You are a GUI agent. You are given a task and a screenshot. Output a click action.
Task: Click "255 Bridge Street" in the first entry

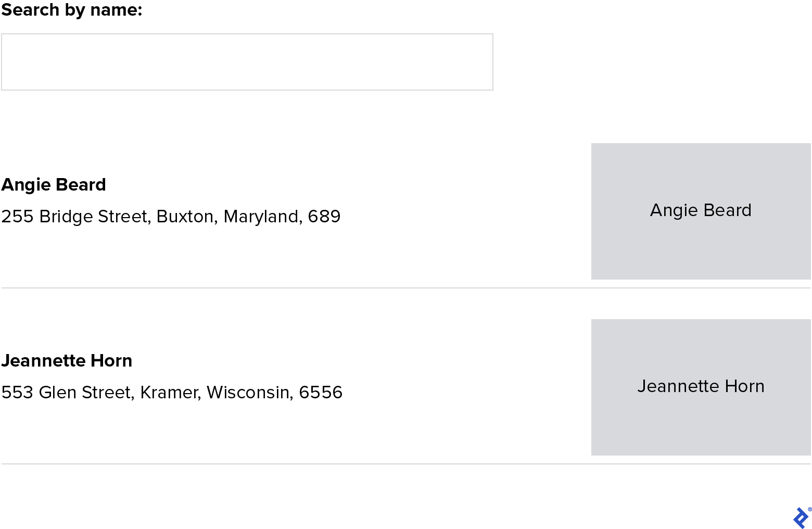click(x=75, y=216)
